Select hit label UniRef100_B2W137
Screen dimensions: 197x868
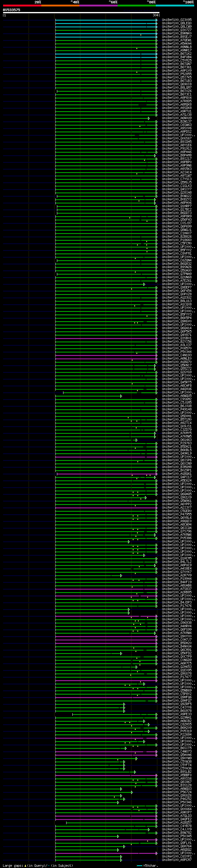(x=176, y=122)
